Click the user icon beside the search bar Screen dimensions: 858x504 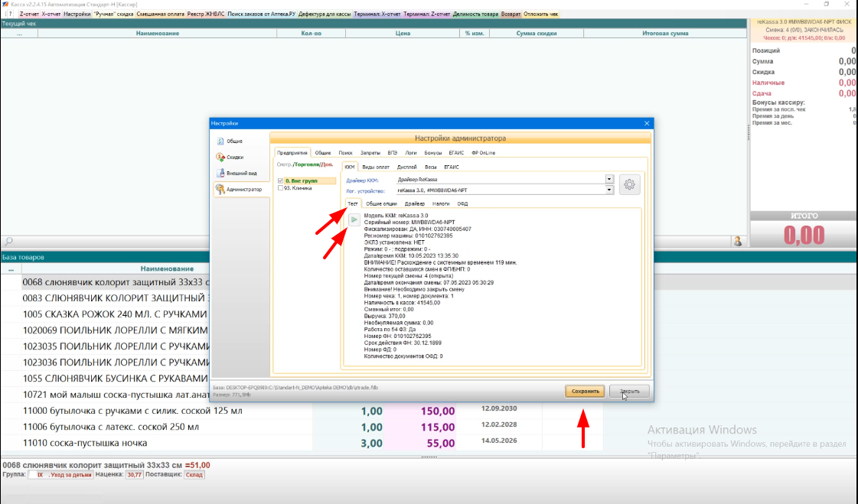pos(738,241)
